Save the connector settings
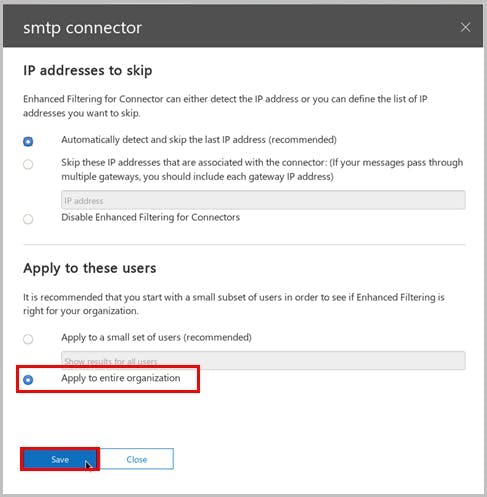The width and height of the screenshot is (487, 497). click(x=60, y=459)
